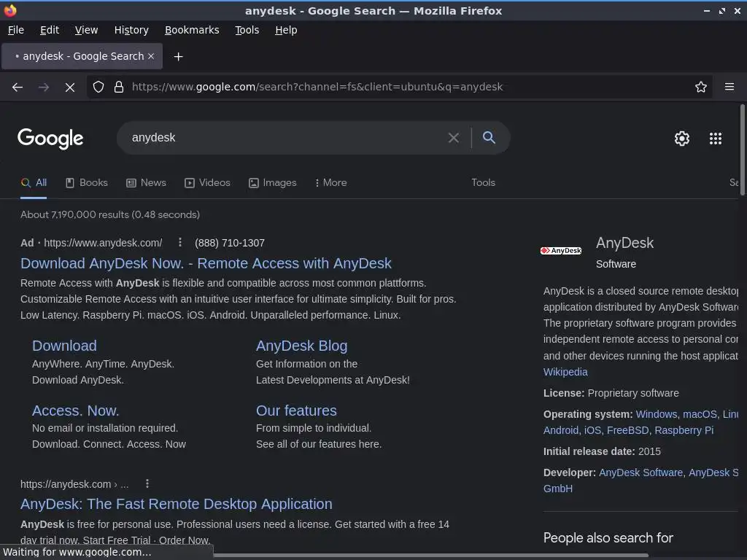The width and height of the screenshot is (747, 560).
Task: Open Google settings gear icon
Action: pyautogui.click(x=681, y=139)
